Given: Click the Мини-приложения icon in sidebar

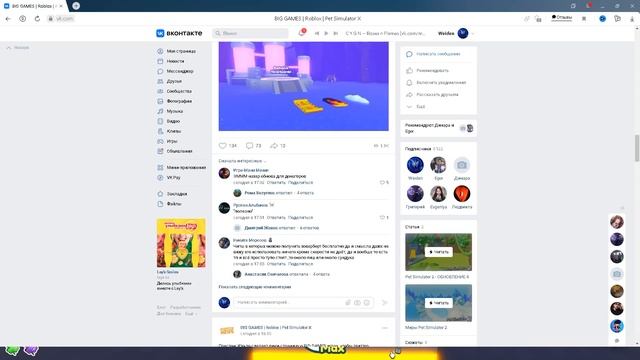Looking at the screenshot, I should (160, 168).
